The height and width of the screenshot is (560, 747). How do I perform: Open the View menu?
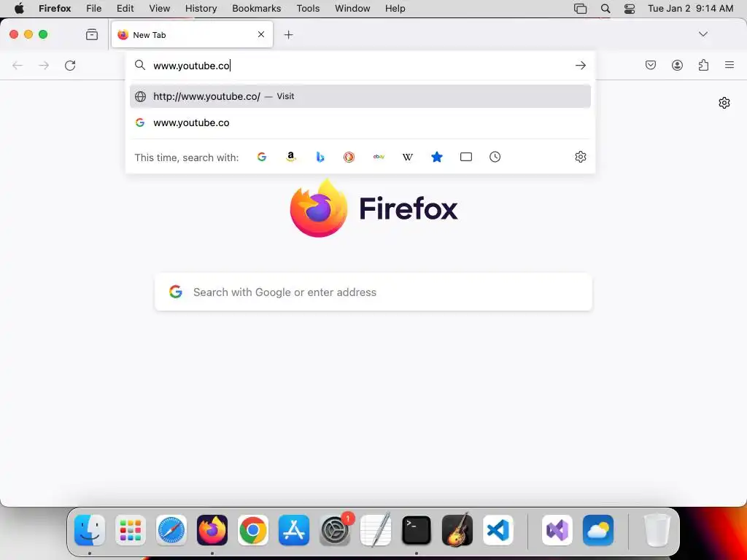pyautogui.click(x=159, y=8)
